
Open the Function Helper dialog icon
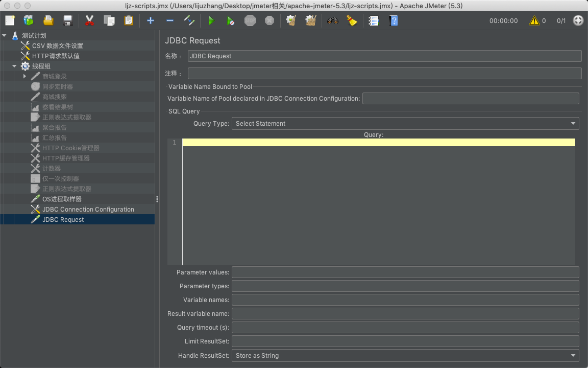coord(374,20)
